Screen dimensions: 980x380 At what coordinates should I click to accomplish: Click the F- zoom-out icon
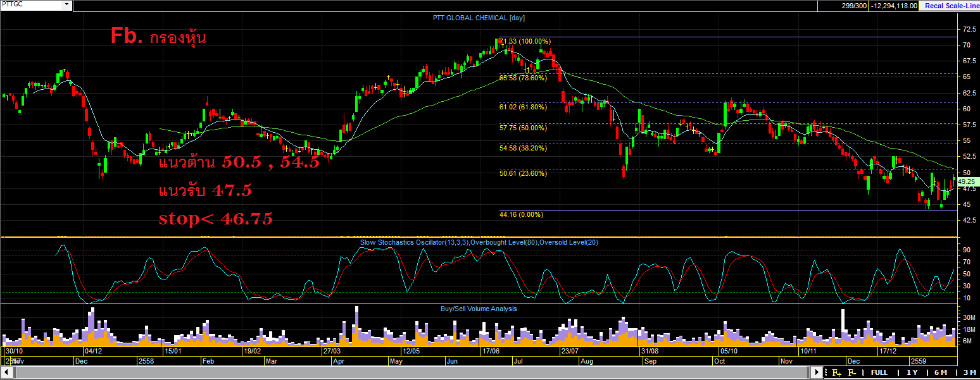click(x=852, y=372)
